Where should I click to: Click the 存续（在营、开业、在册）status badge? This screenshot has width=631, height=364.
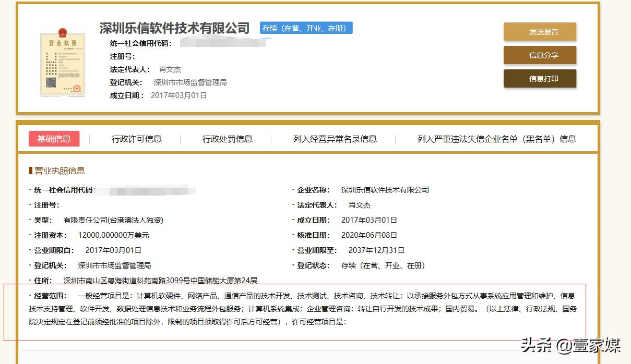coord(306,28)
